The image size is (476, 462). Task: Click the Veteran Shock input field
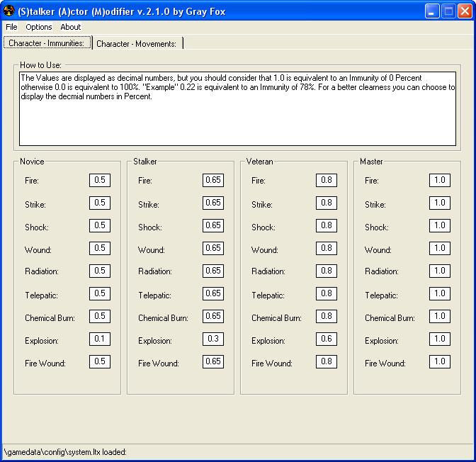327,225
